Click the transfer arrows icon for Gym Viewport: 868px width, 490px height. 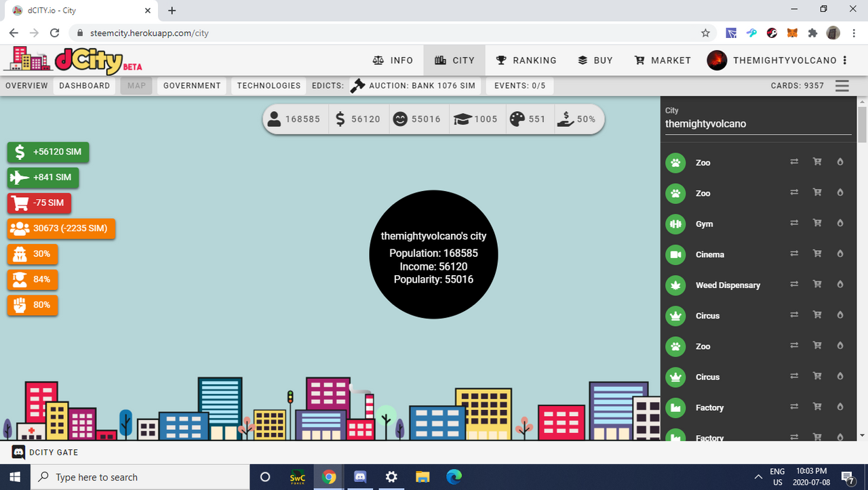point(794,224)
